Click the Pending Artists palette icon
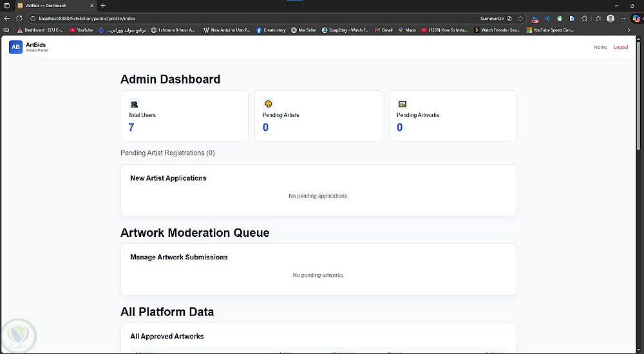The width and height of the screenshot is (644, 354). click(x=268, y=104)
